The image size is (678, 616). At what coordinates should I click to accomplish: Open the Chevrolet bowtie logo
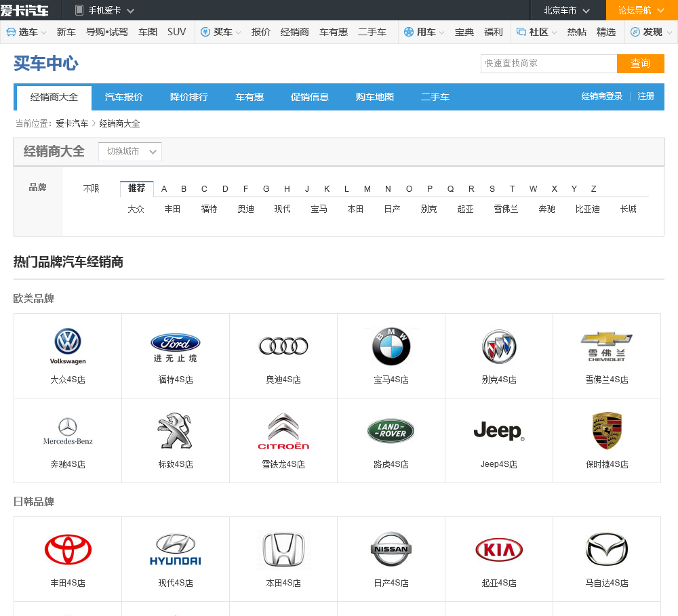pos(607,347)
